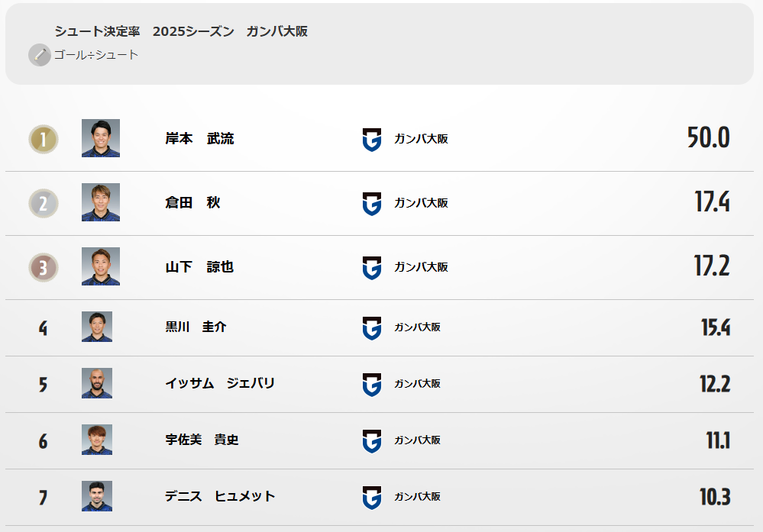
Task: Open the player name link 倉田 秋
Action: coord(192,203)
